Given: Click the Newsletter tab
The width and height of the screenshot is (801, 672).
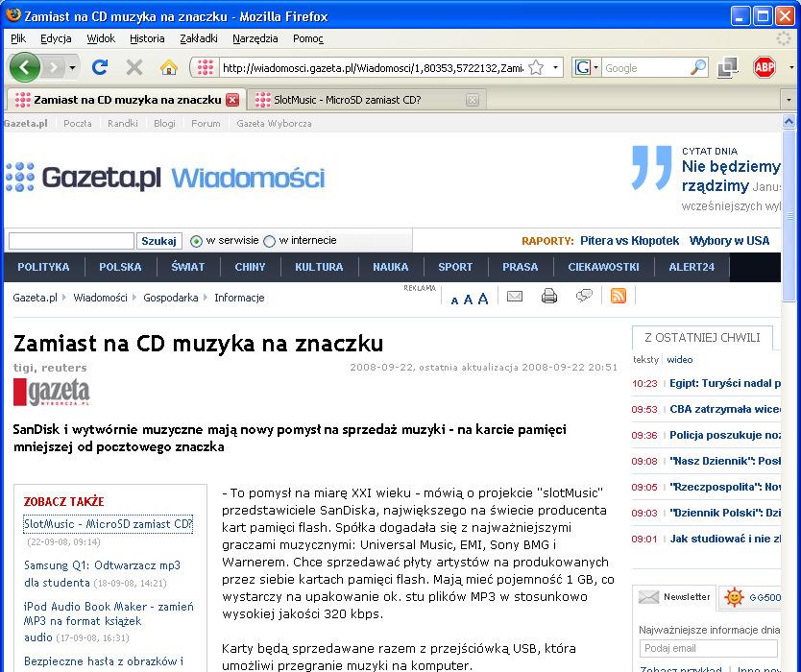Looking at the screenshot, I should 674,597.
